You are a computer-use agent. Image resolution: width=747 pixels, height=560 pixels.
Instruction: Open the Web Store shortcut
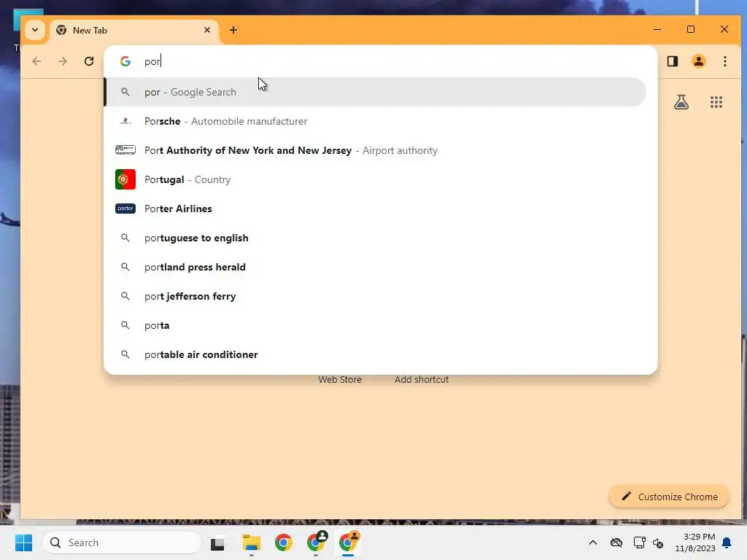point(340,379)
